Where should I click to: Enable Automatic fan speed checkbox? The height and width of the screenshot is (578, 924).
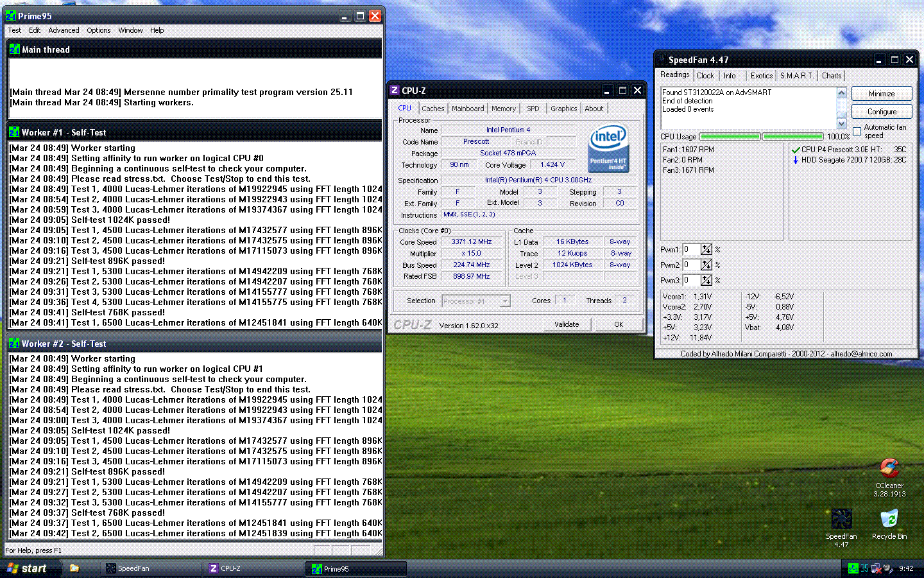pyautogui.click(x=857, y=131)
